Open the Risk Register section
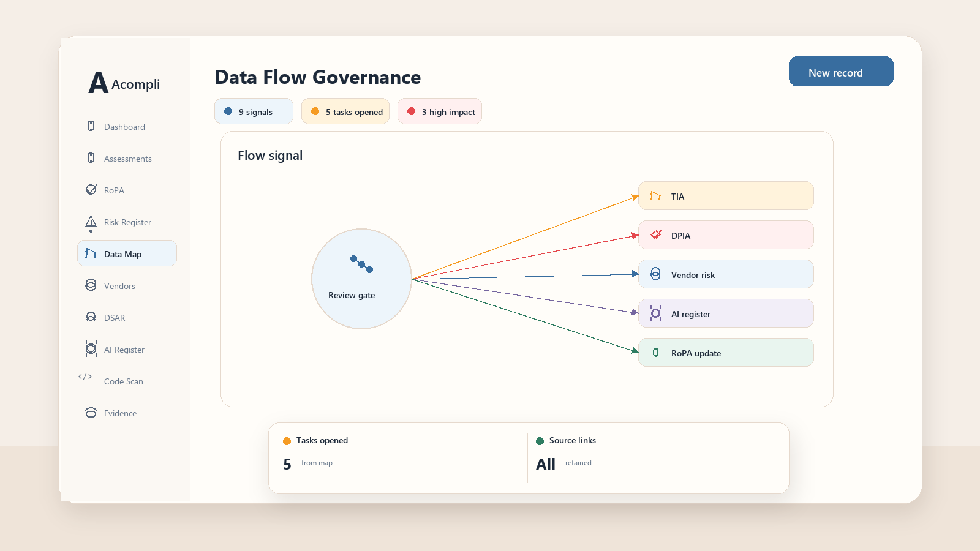Viewport: 980px width, 551px height. 127,222
